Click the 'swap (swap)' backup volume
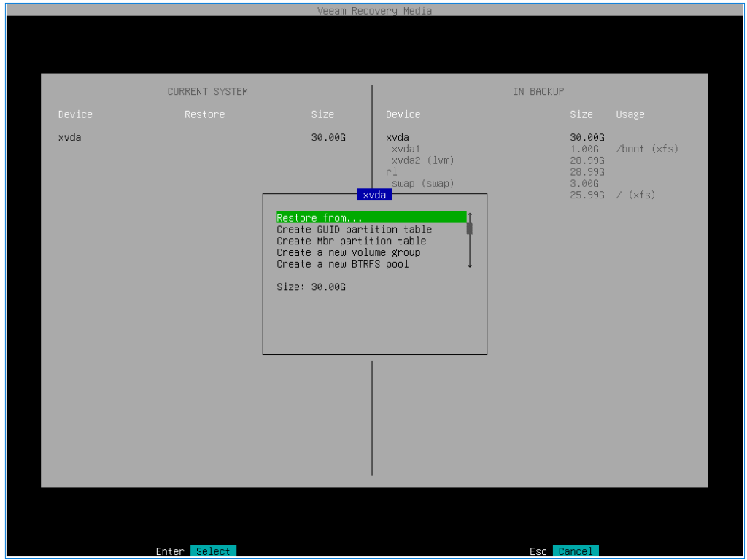747x560 pixels. (423, 183)
